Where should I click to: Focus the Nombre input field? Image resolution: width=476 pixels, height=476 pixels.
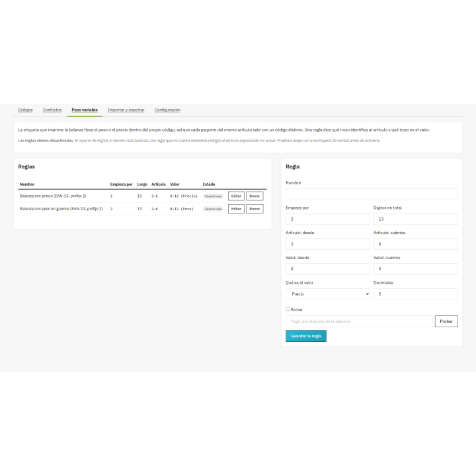372,194
